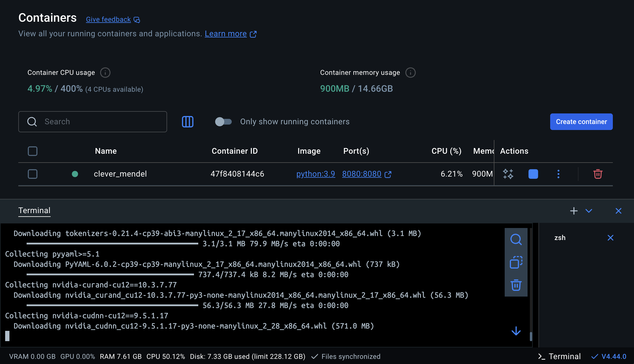Add a new terminal session with the plus
The width and height of the screenshot is (634, 364).
click(x=574, y=211)
